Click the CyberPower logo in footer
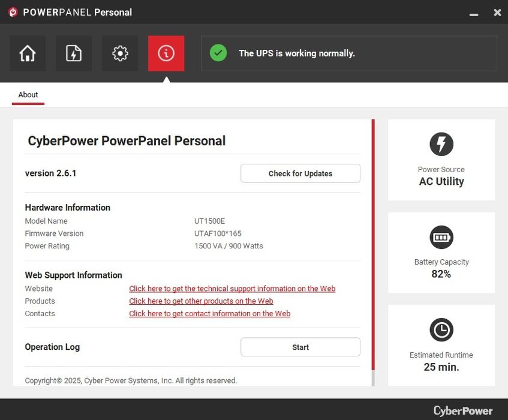 point(463,410)
